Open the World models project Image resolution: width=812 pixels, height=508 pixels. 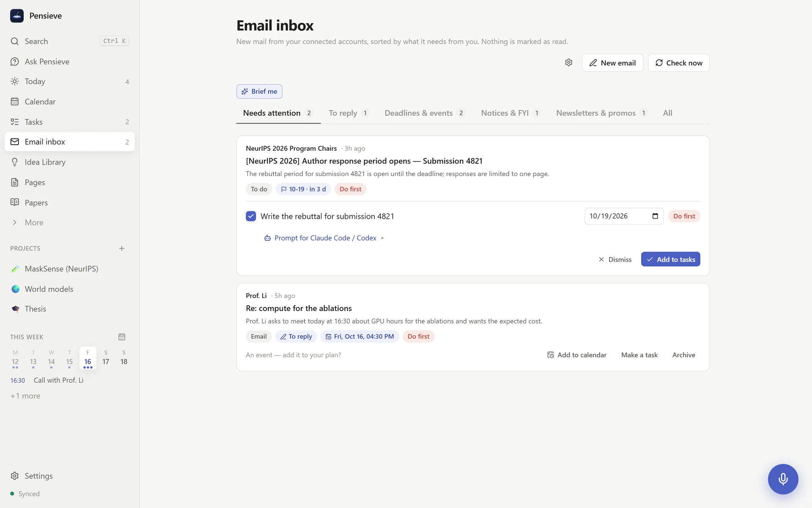coord(69,289)
